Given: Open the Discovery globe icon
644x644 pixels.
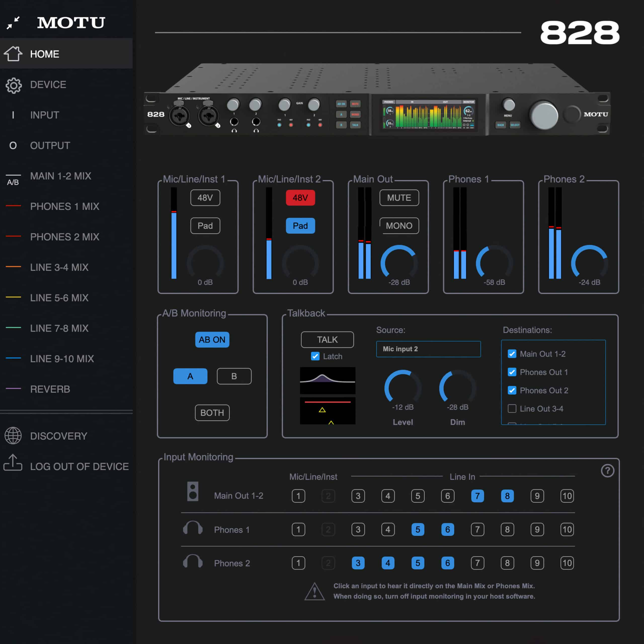Looking at the screenshot, I should point(13,436).
